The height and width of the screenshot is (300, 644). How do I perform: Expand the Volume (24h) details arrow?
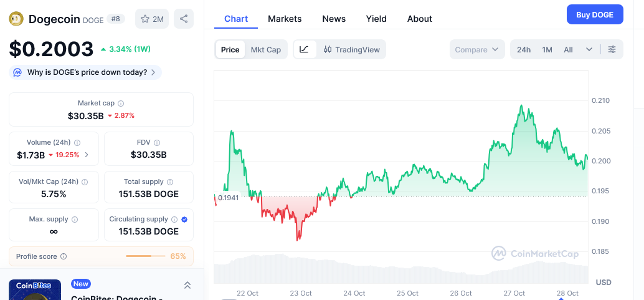(87, 155)
